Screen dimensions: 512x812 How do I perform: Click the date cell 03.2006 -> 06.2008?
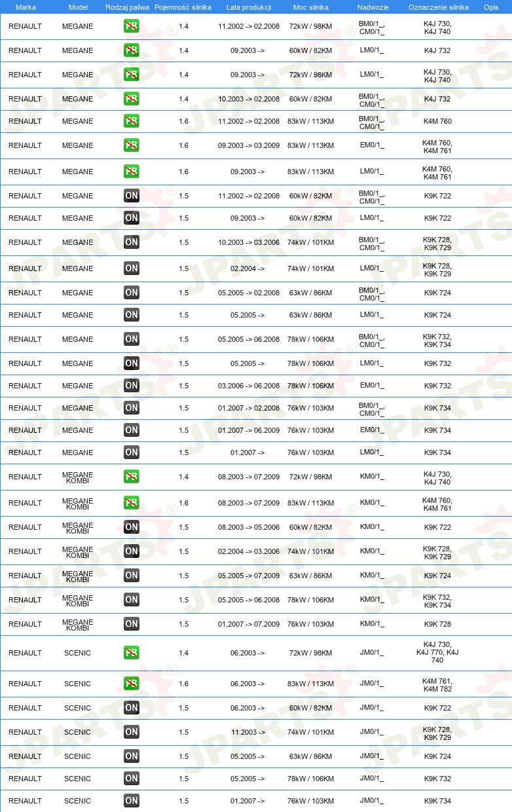pyautogui.click(x=249, y=386)
